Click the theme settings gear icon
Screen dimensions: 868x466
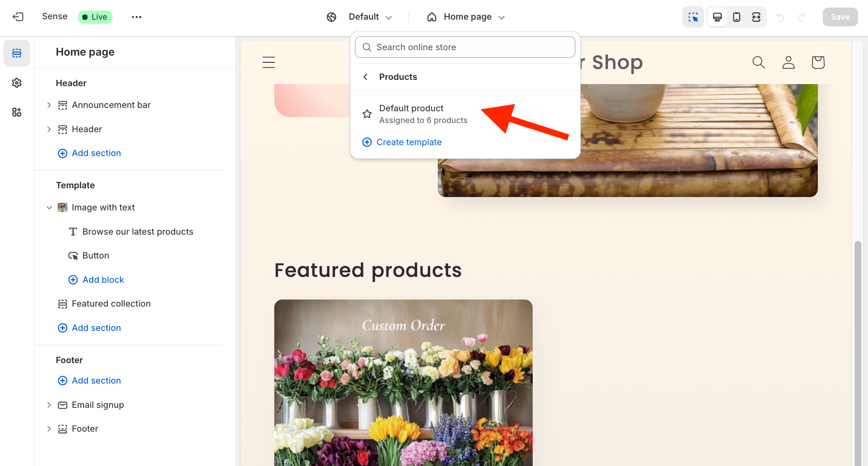[x=17, y=83]
